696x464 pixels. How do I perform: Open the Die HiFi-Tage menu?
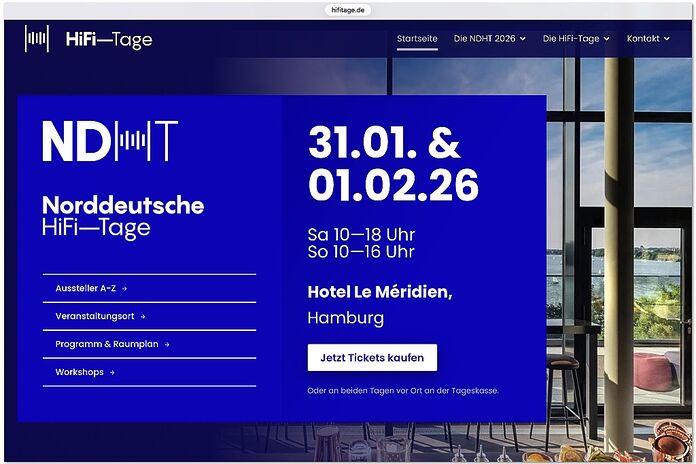571,39
